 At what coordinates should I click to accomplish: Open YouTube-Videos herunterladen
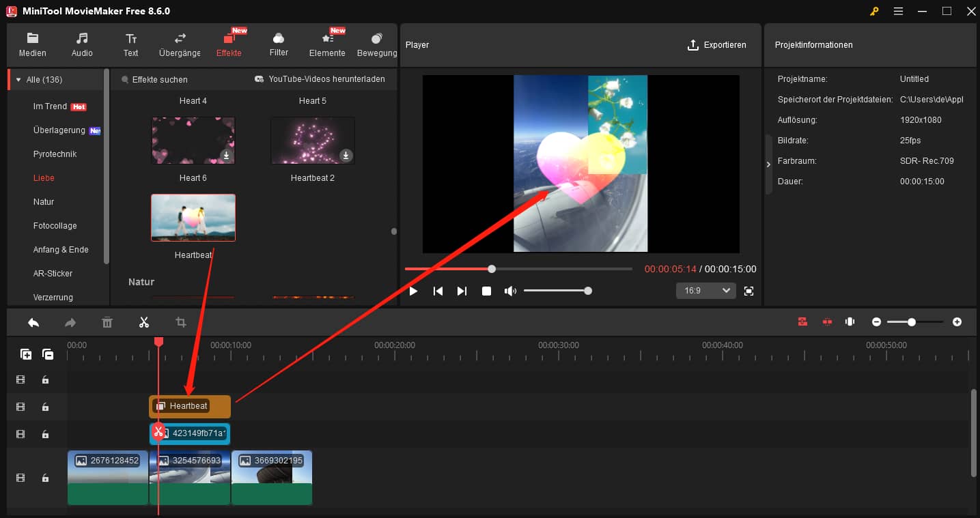click(322, 78)
